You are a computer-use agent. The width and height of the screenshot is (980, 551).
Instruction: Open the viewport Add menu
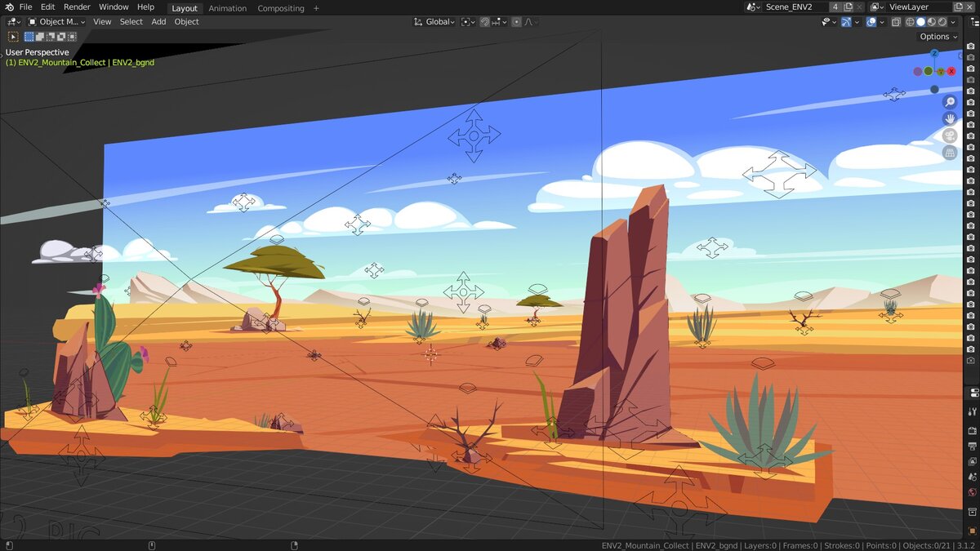(158, 22)
